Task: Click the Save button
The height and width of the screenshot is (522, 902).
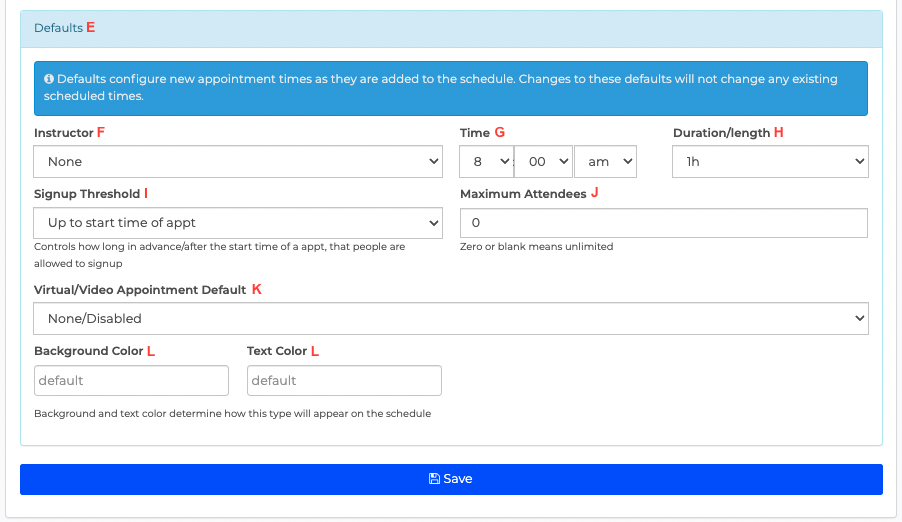Action: pyautogui.click(x=451, y=479)
